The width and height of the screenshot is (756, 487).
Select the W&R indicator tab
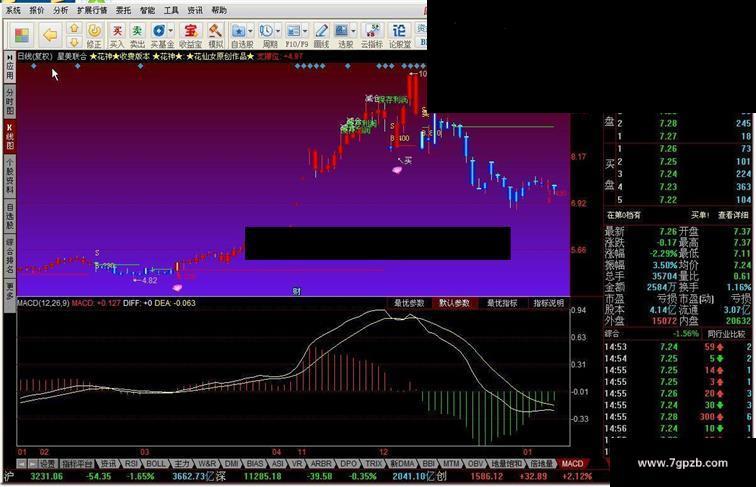point(207,464)
